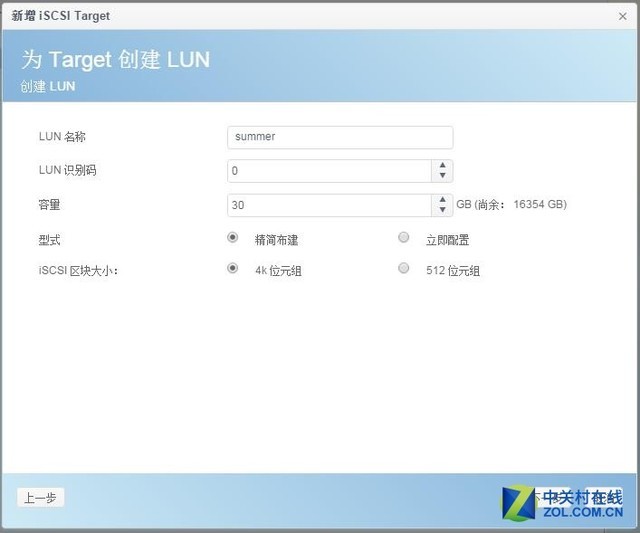Close the 新增 iSCSI Target dialog
640x533 pixels.
(622, 16)
